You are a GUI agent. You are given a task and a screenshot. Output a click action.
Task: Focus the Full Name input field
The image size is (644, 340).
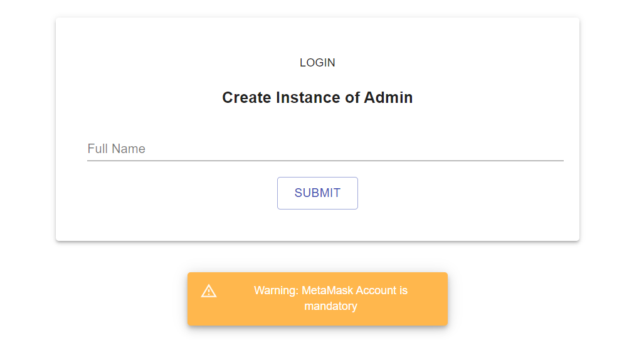point(325,149)
